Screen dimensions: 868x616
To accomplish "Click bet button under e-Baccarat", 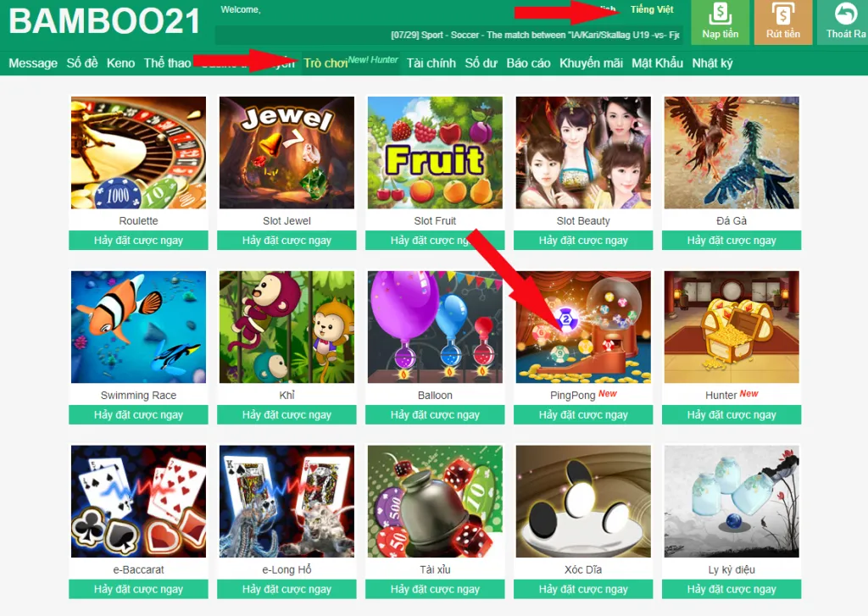I will [138, 589].
